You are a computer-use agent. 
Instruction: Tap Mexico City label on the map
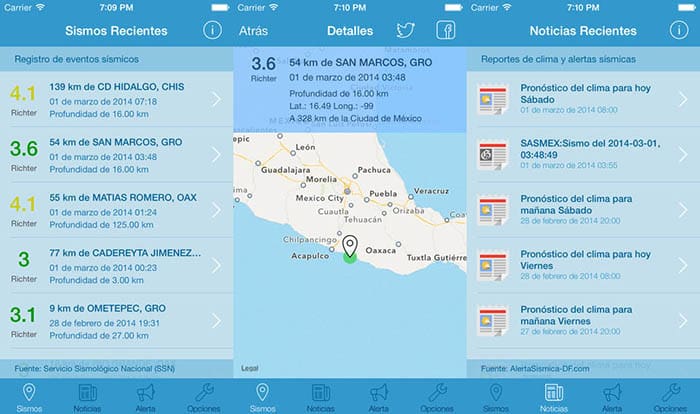320,198
